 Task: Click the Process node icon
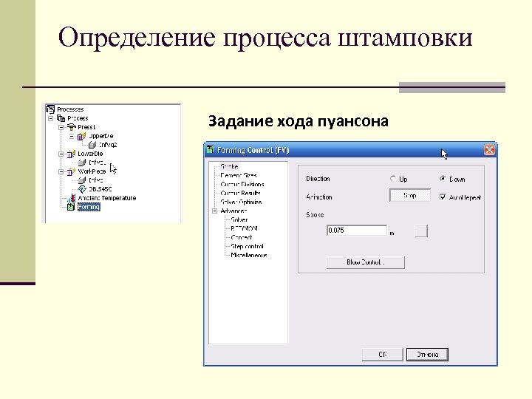click(61, 118)
